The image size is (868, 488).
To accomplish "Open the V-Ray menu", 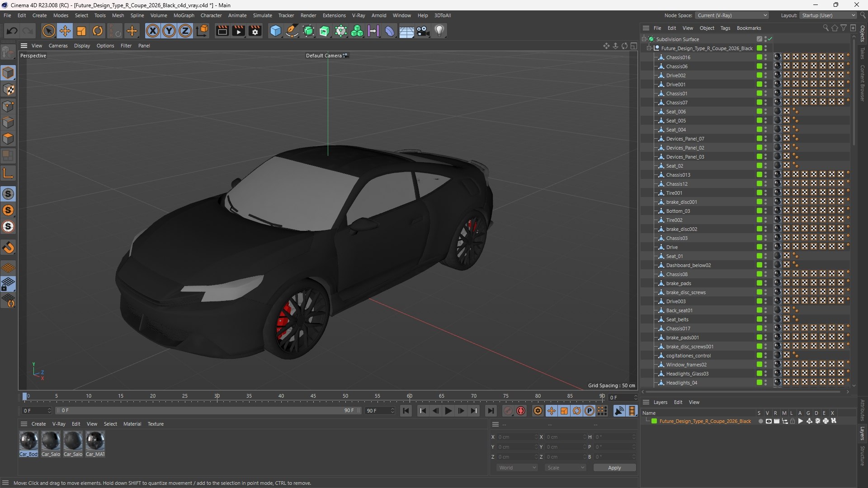I will [359, 15].
